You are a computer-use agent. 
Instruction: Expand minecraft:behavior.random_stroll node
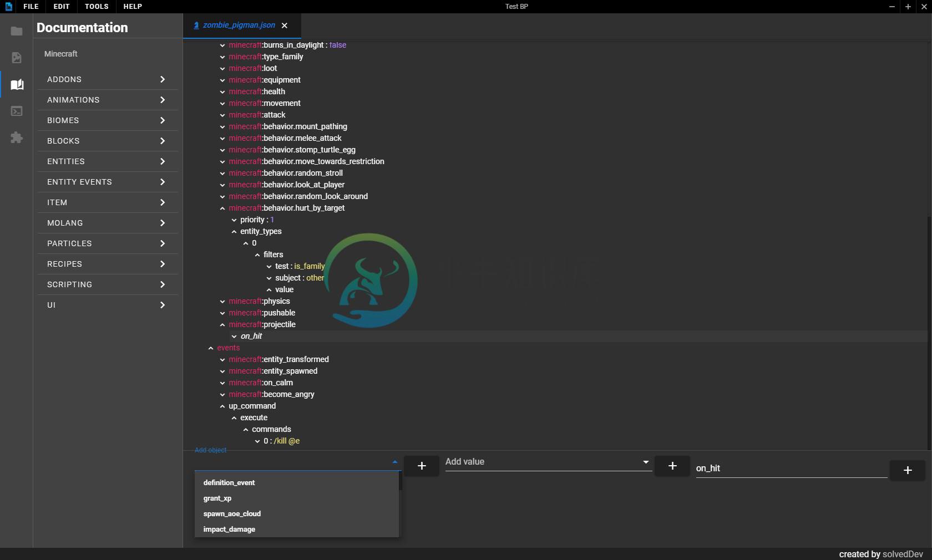(x=222, y=174)
